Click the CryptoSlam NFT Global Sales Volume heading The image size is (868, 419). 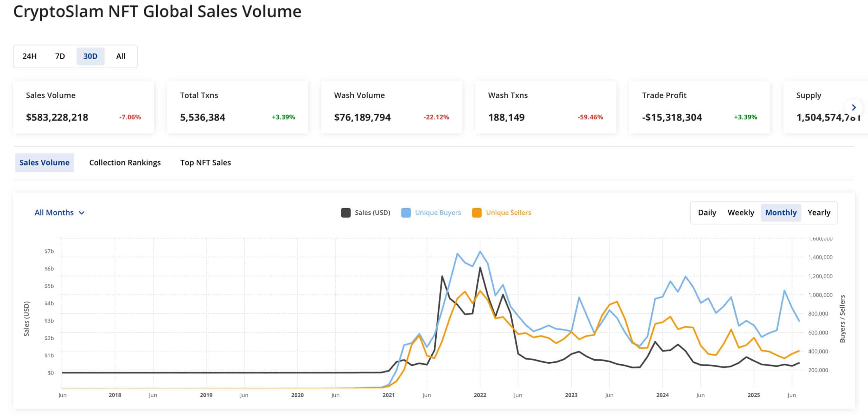157,12
